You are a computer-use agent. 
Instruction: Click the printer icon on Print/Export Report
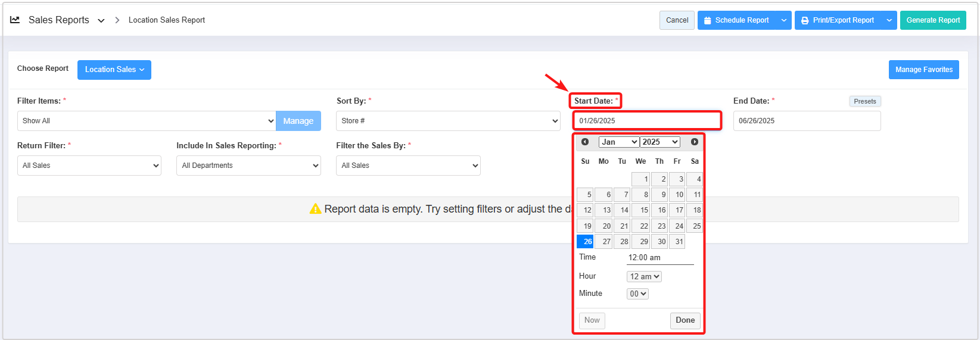click(805, 20)
